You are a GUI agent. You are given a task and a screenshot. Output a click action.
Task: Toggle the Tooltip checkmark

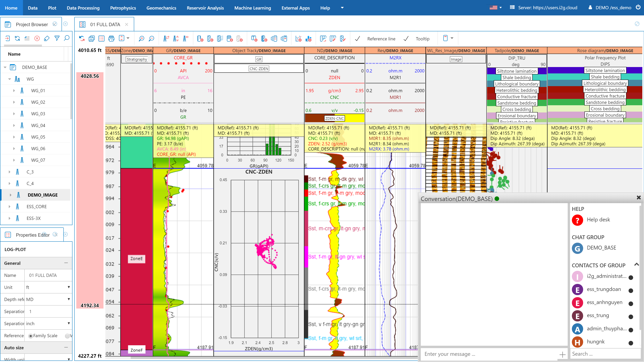pos(406,39)
